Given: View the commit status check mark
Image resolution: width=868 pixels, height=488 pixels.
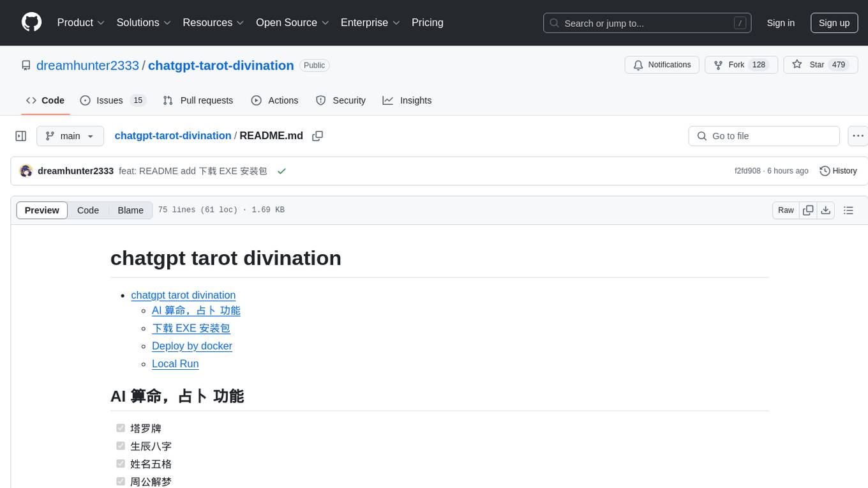Looking at the screenshot, I should (x=281, y=171).
